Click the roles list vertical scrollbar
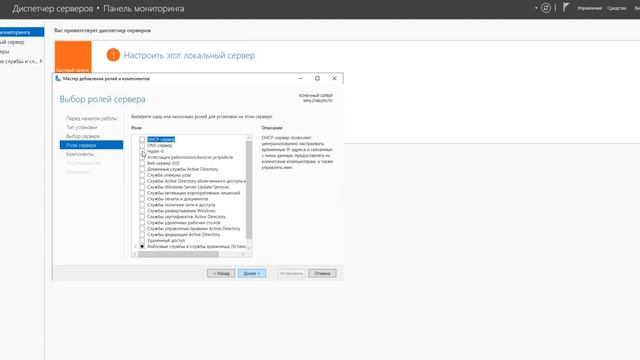Viewport: 640px width, 360px height. coord(249,190)
